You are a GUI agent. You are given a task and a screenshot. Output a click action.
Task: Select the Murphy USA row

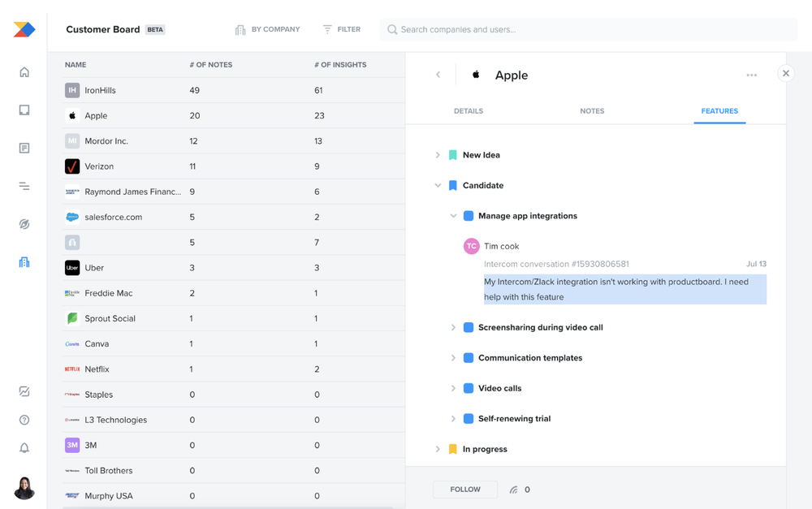234,496
